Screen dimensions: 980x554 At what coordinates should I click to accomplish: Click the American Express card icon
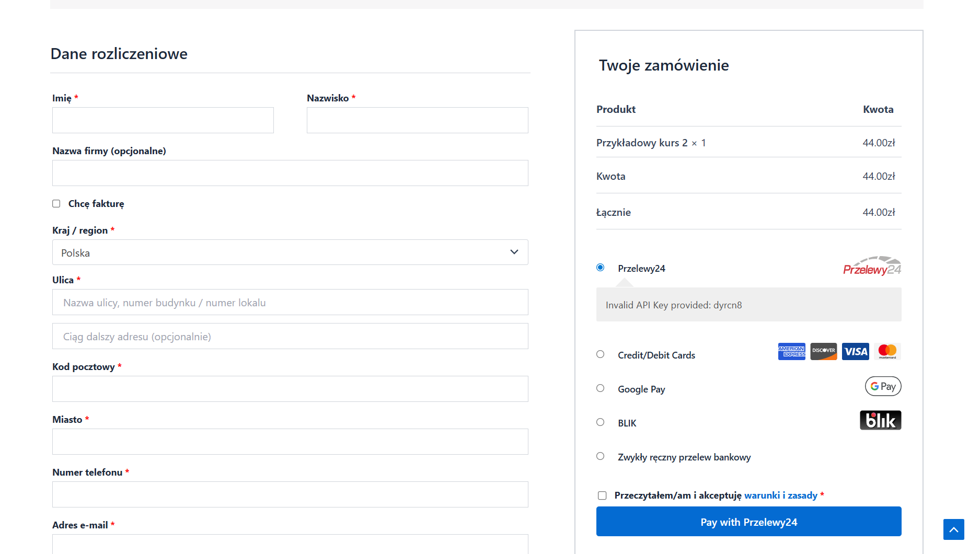click(x=791, y=352)
